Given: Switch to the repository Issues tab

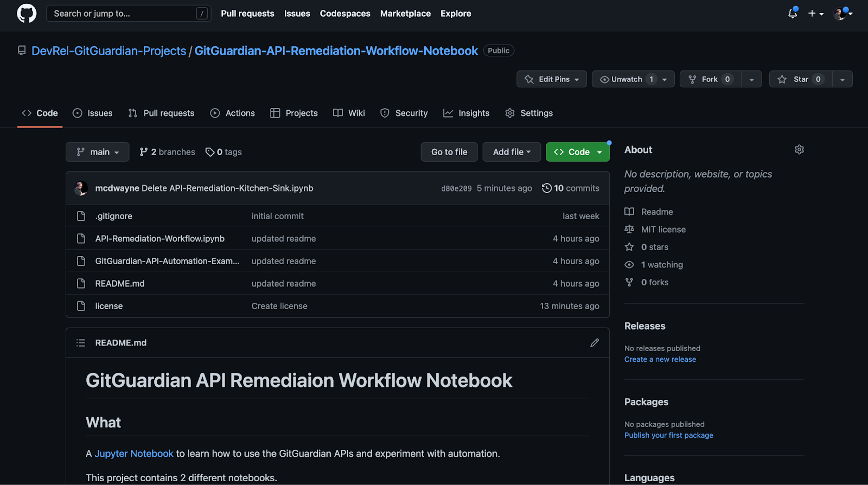Looking at the screenshot, I should click(x=93, y=113).
